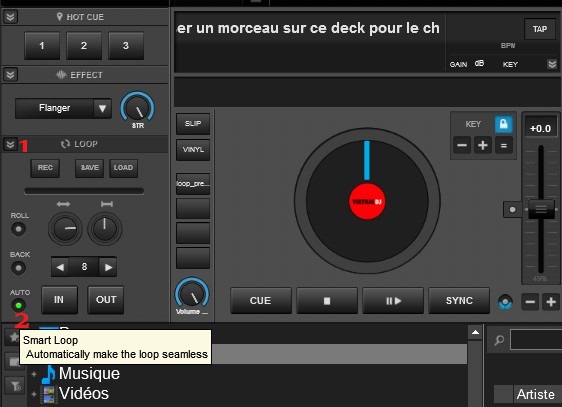Increase loop length with right arrow

point(108,267)
